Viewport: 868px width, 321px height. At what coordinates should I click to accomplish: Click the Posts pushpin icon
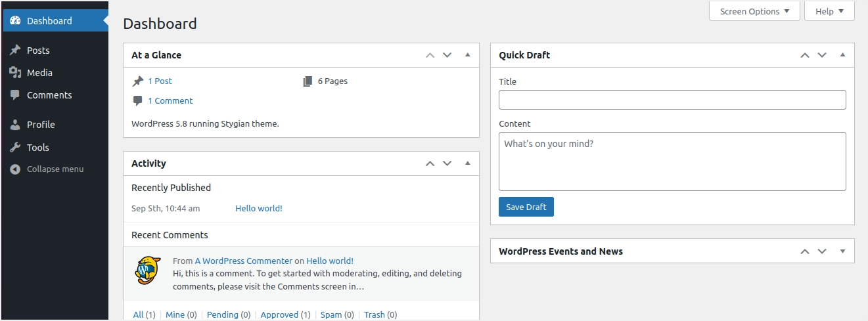[15, 51]
